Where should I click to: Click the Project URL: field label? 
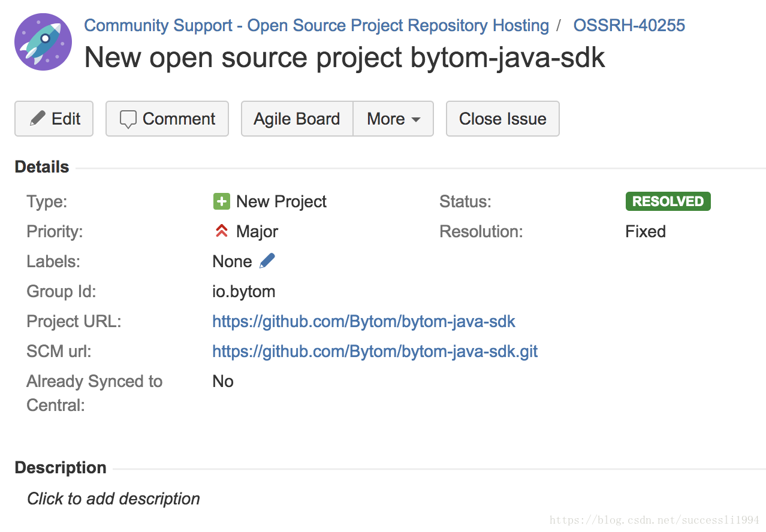(x=74, y=321)
